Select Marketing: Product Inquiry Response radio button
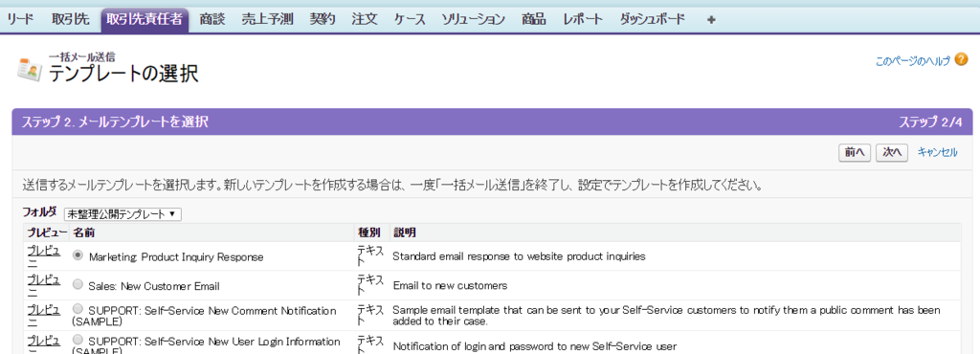 click(x=78, y=254)
